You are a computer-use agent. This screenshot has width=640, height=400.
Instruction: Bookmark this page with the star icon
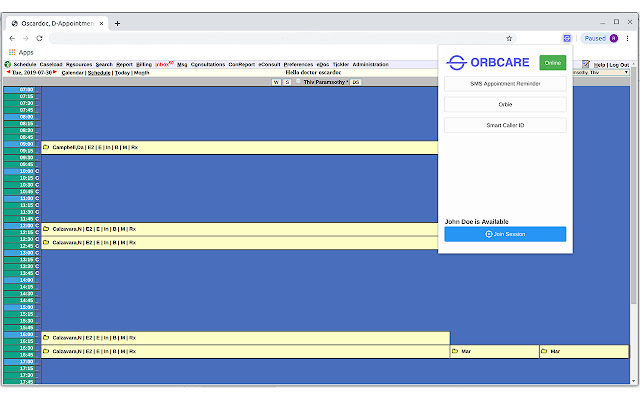tap(509, 38)
